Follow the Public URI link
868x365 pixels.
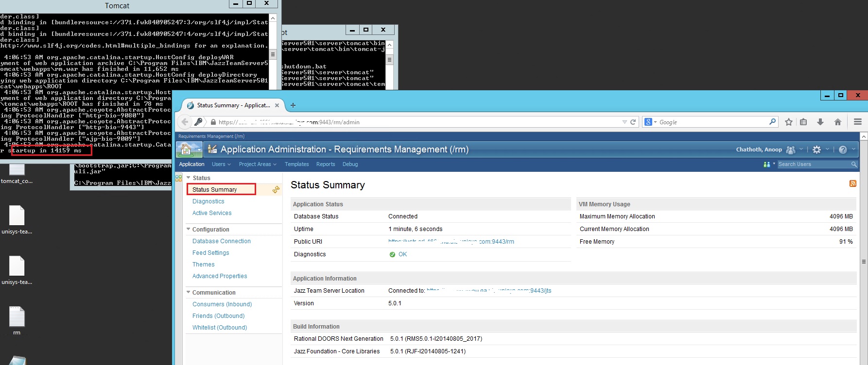coord(451,242)
